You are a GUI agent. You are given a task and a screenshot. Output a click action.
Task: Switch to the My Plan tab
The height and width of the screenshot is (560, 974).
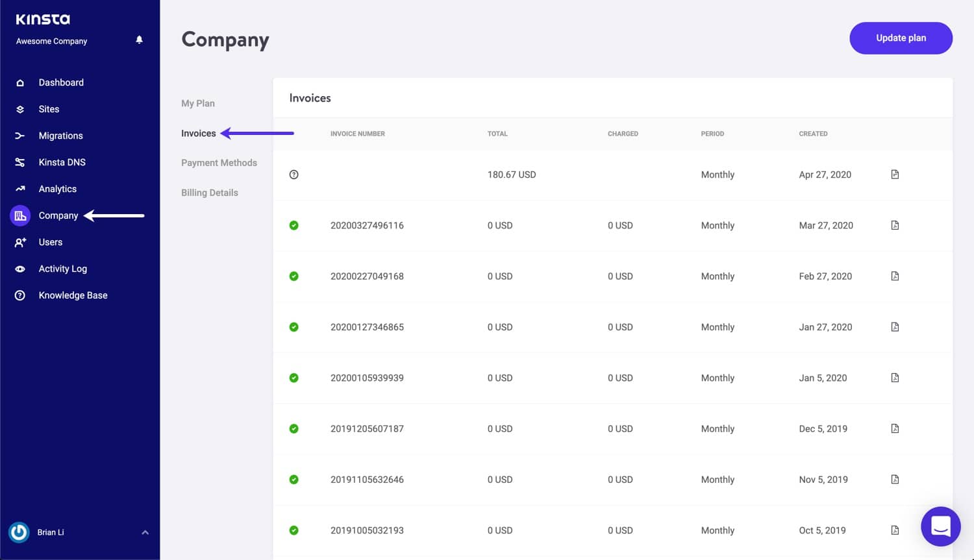tap(197, 104)
